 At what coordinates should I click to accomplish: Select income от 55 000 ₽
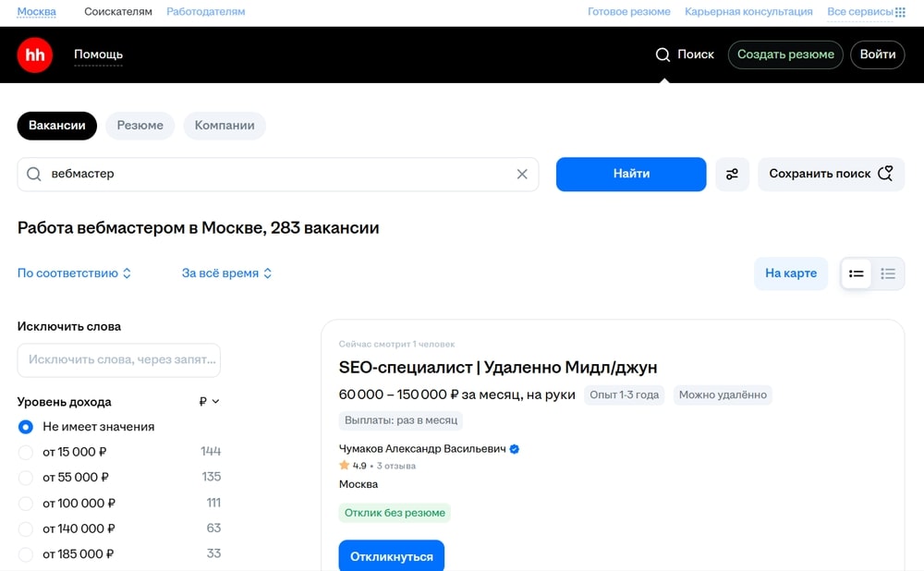click(x=25, y=478)
